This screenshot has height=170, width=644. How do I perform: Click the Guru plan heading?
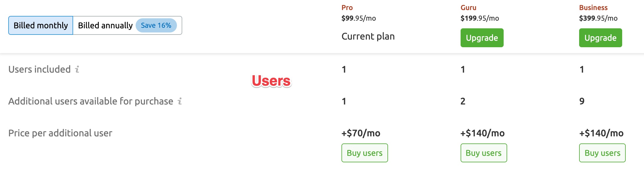tap(468, 8)
